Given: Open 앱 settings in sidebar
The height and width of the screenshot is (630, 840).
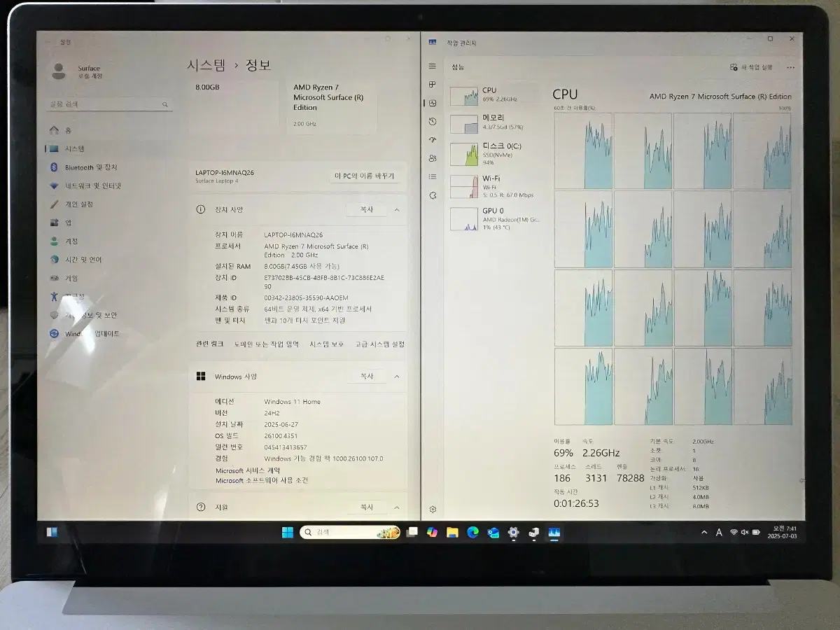Looking at the screenshot, I should click(x=110, y=223).
